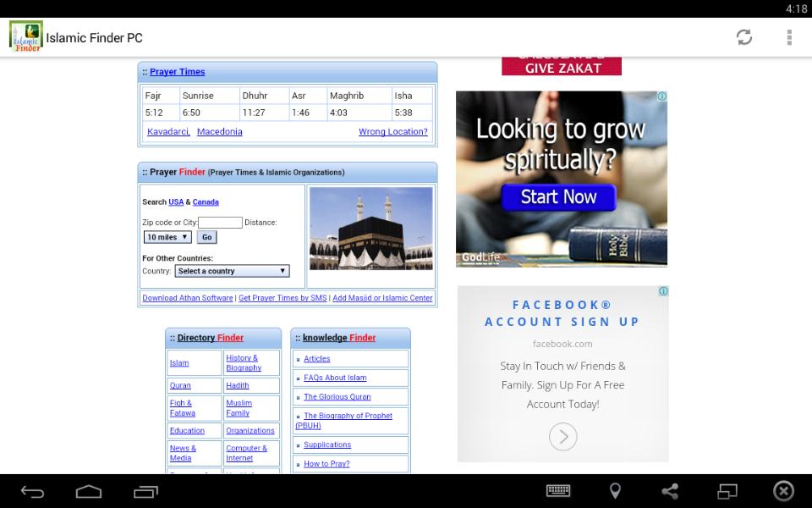Open the Organizations directory link
812x508 pixels.
coord(250,430)
